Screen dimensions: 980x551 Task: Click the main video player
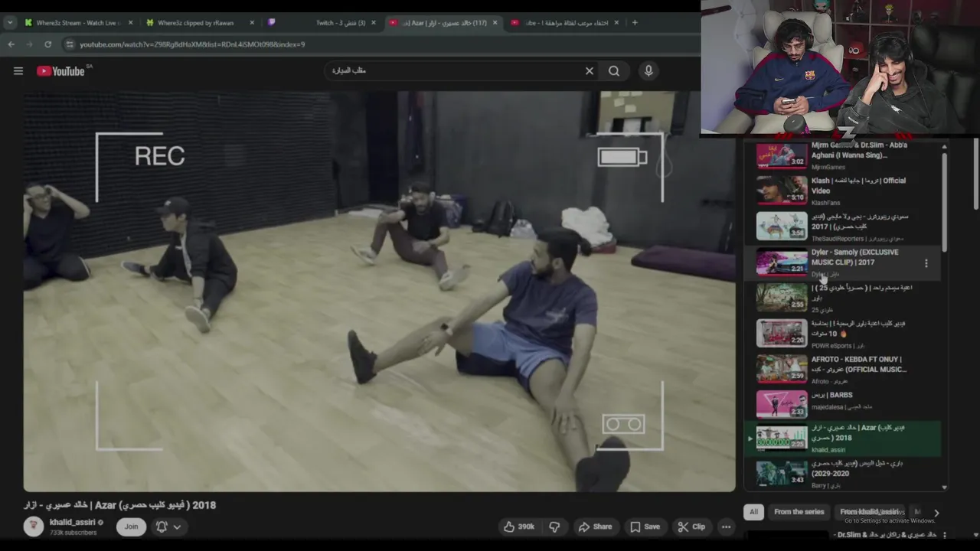point(379,291)
